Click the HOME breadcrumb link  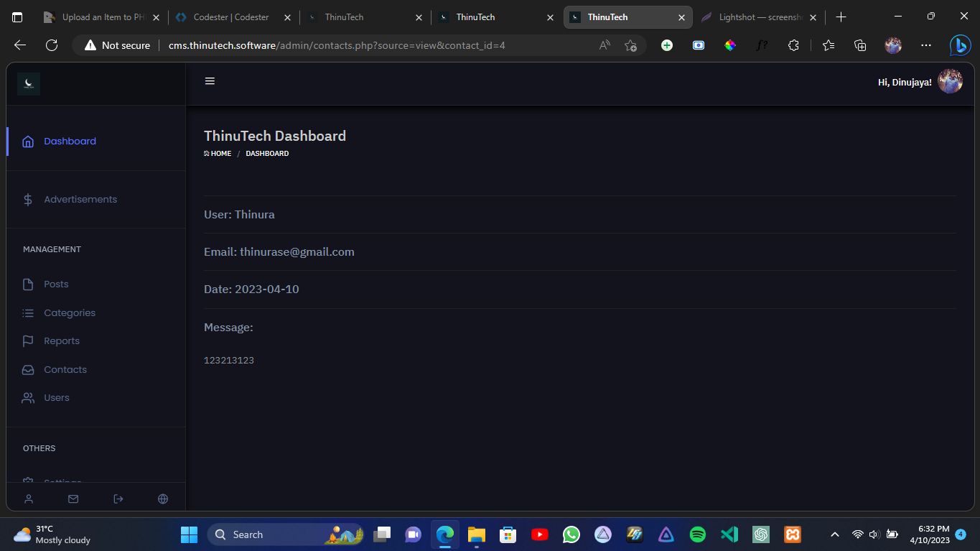click(218, 154)
